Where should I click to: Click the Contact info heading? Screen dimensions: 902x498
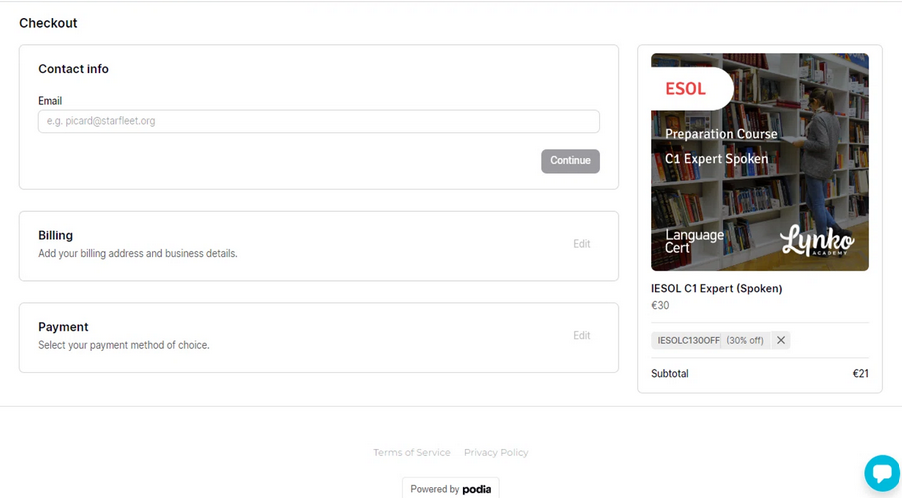73,69
